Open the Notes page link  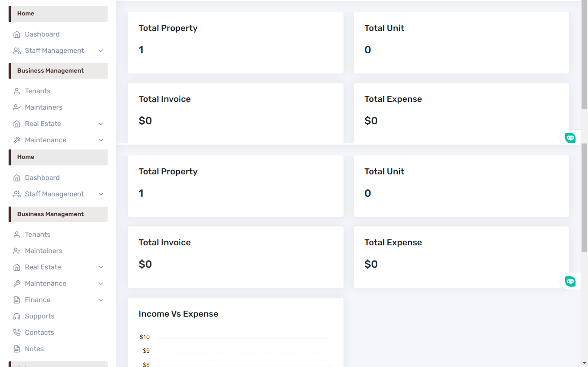34,349
